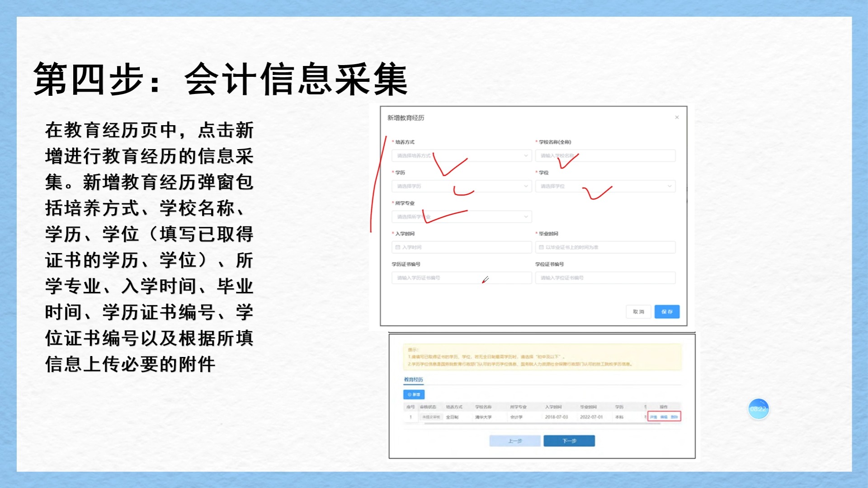This screenshot has width=868, height=488.
Task: Expand the 学历 dropdown
Action: 461,186
